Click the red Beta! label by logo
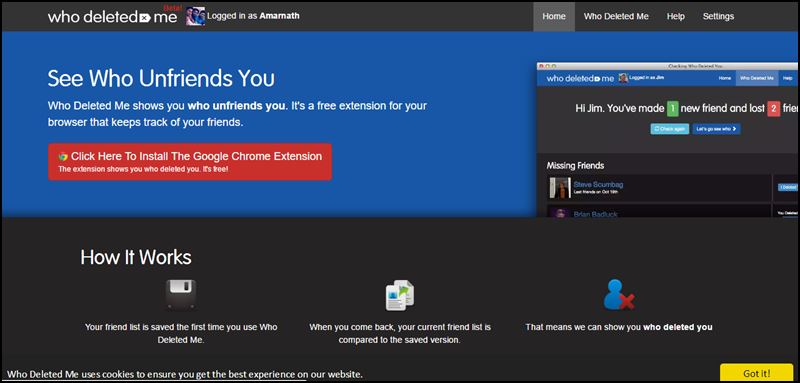Screen dimensions: 800x383 173,8
